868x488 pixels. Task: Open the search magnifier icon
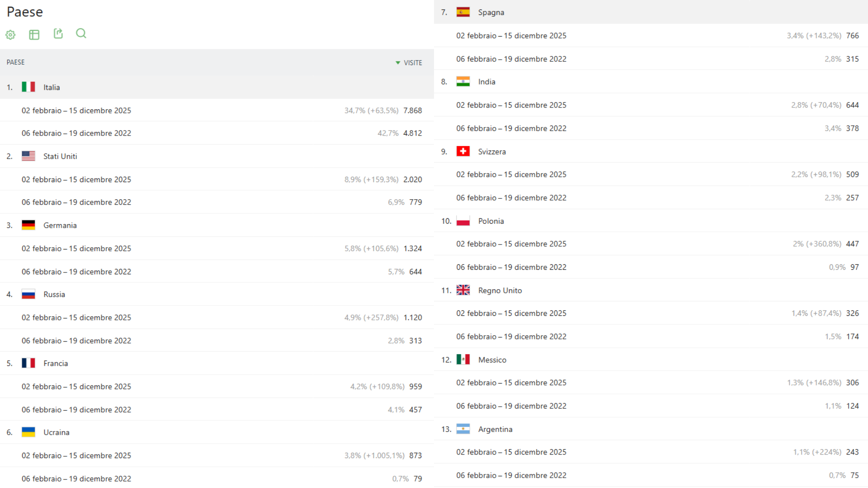click(x=81, y=33)
